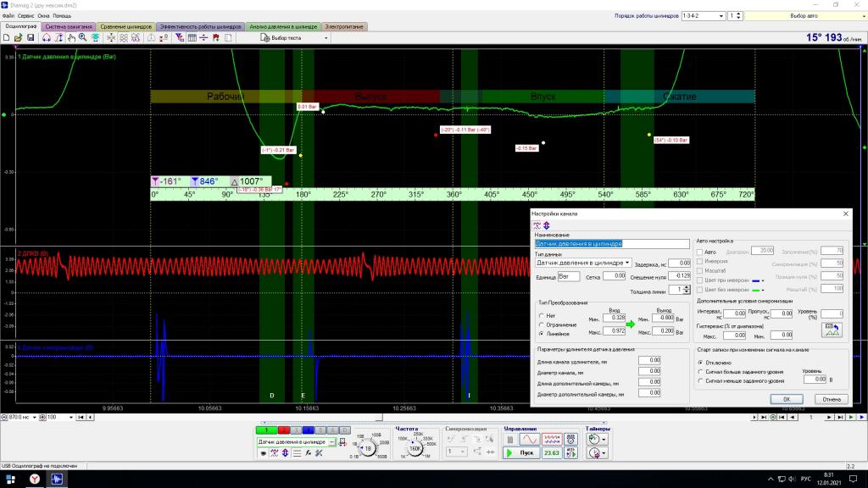
Task: Click the Частота knob showing 160K
Action: tap(415, 448)
